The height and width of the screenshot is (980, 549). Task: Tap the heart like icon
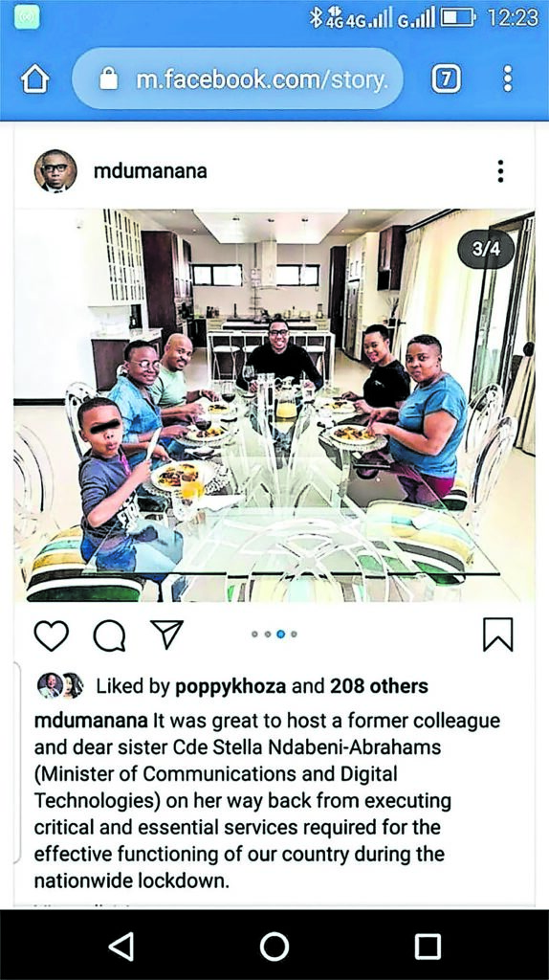[x=52, y=635]
